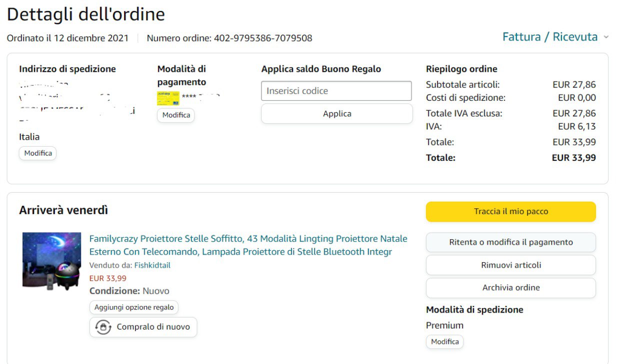Viewport: 640px width, 364px height.
Task: Click Modifica under Modalità di spedizione
Action: click(x=444, y=342)
